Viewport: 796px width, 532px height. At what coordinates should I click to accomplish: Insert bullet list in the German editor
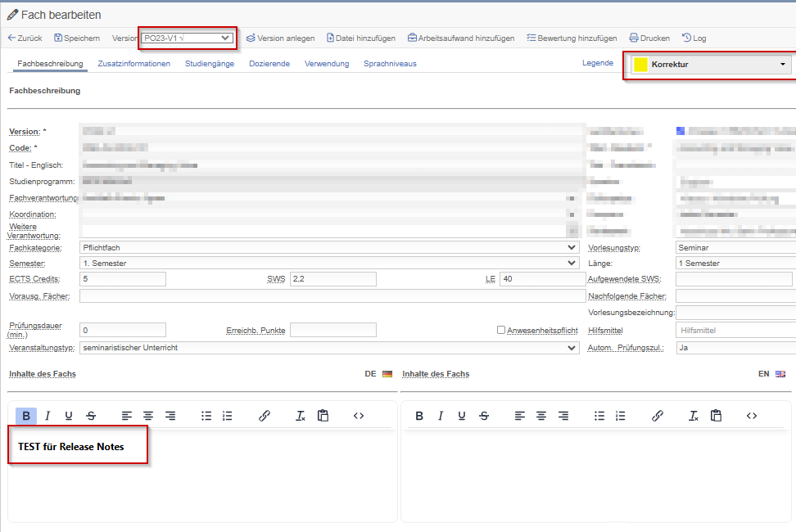pos(206,416)
